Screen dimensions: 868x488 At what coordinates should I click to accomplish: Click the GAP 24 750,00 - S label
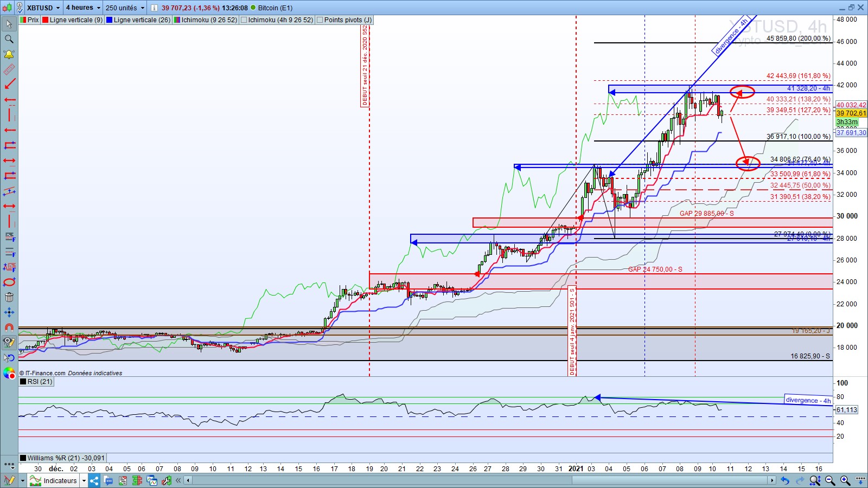(x=655, y=269)
